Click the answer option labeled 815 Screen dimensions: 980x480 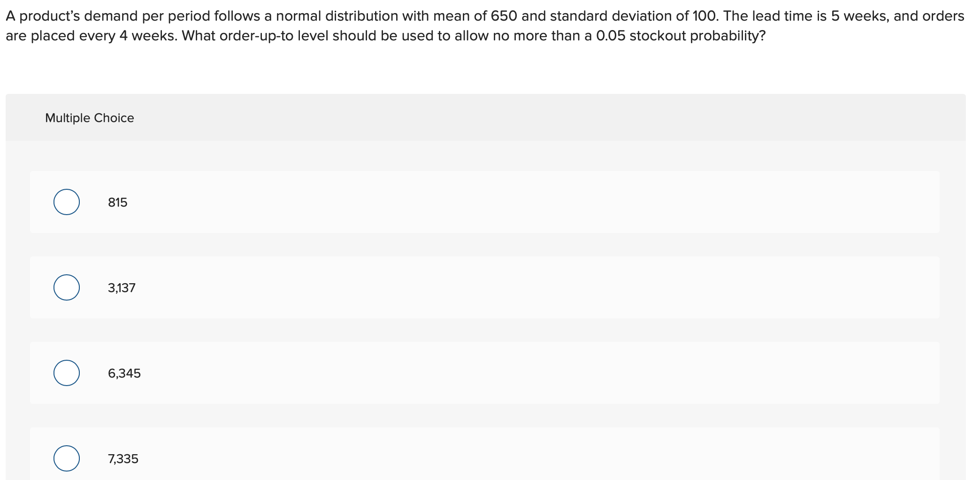click(117, 202)
